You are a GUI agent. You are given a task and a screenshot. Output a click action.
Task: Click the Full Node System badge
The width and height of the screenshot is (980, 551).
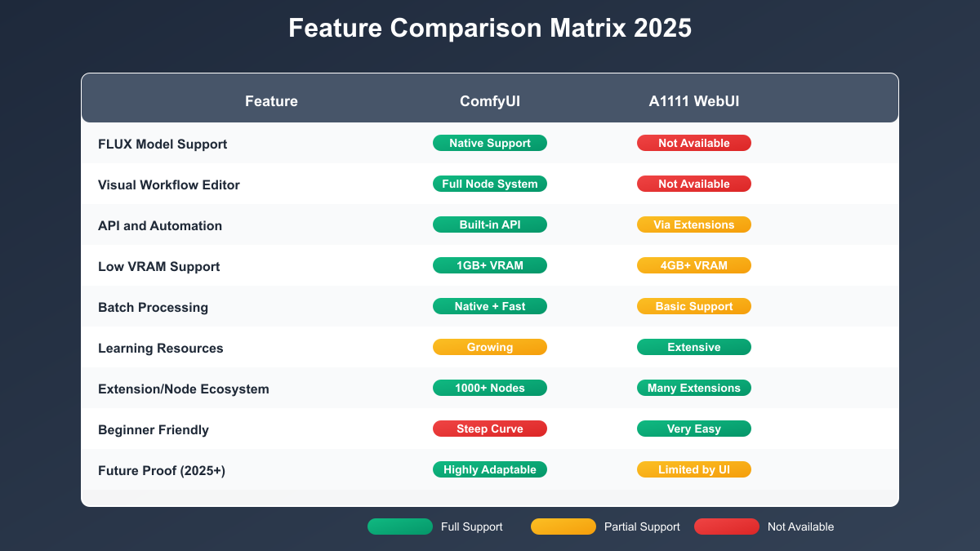[490, 184]
